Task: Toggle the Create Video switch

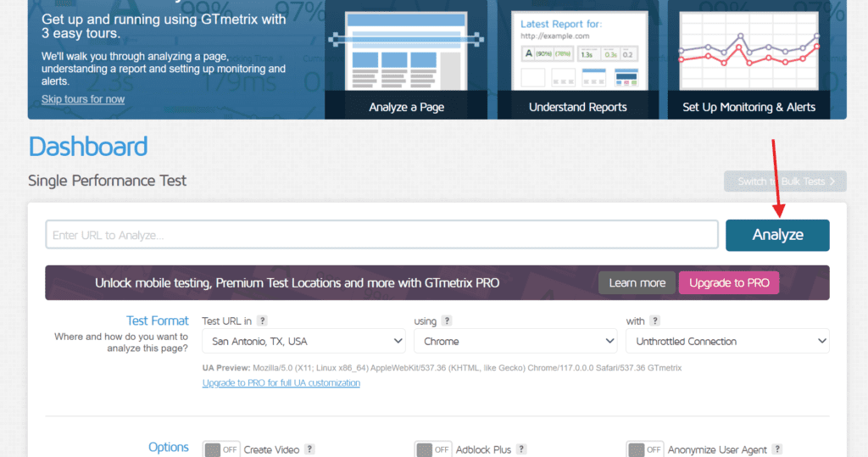Action: 221,449
